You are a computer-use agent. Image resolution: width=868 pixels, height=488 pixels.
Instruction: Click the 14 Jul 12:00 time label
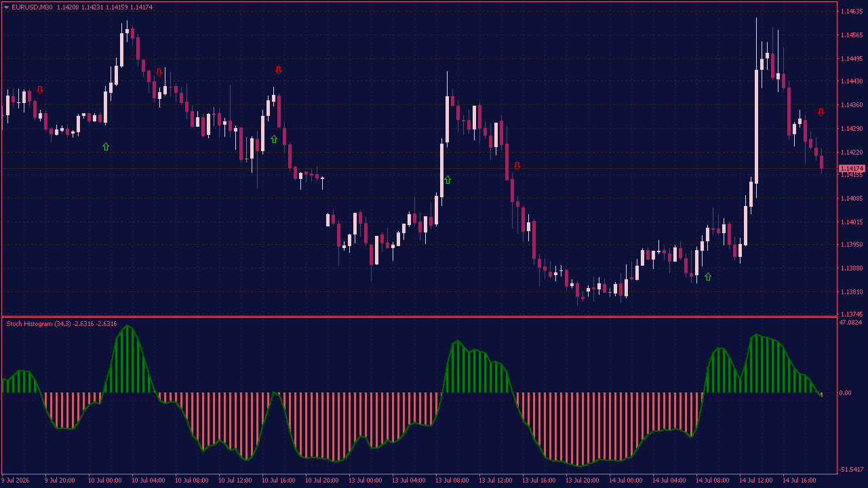tap(755, 481)
